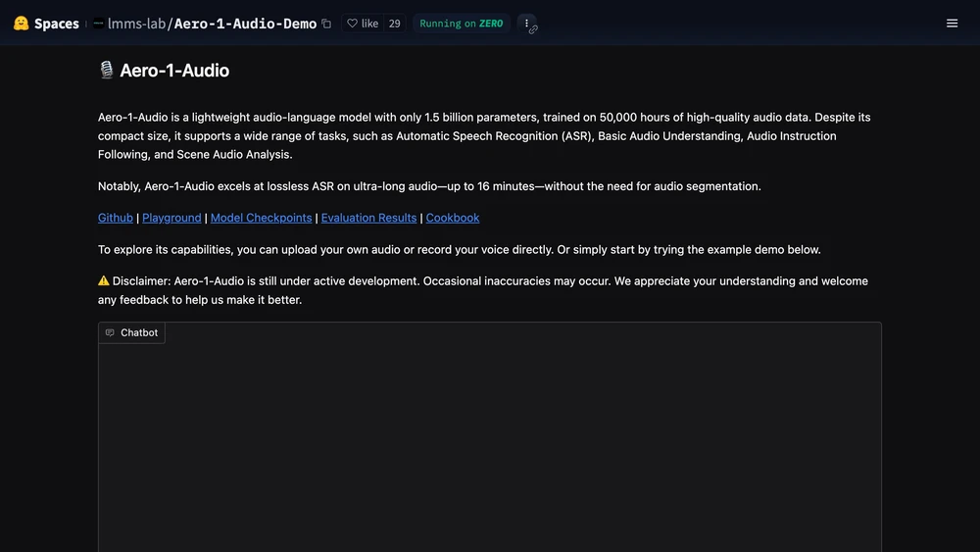Image resolution: width=980 pixels, height=552 pixels.
Task: Open the lmms-lab organization page
Action: coord(136,24)
